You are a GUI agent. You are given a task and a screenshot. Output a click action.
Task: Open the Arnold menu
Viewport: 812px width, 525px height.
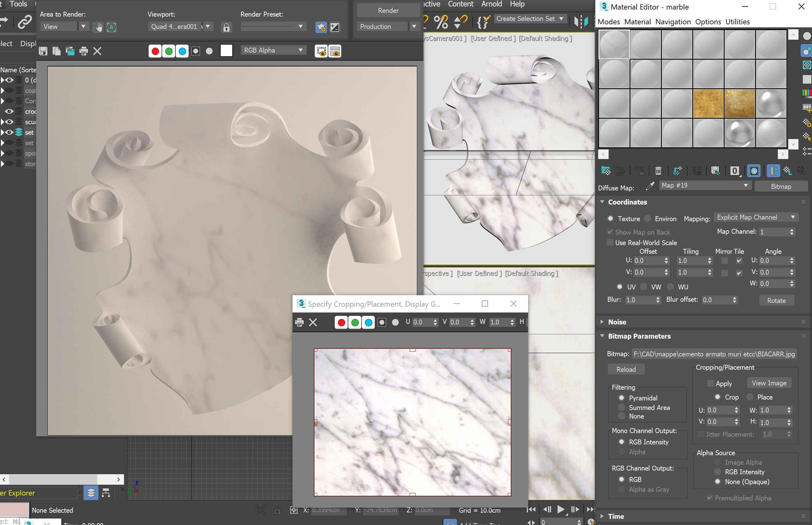click(x=491, y=4)
